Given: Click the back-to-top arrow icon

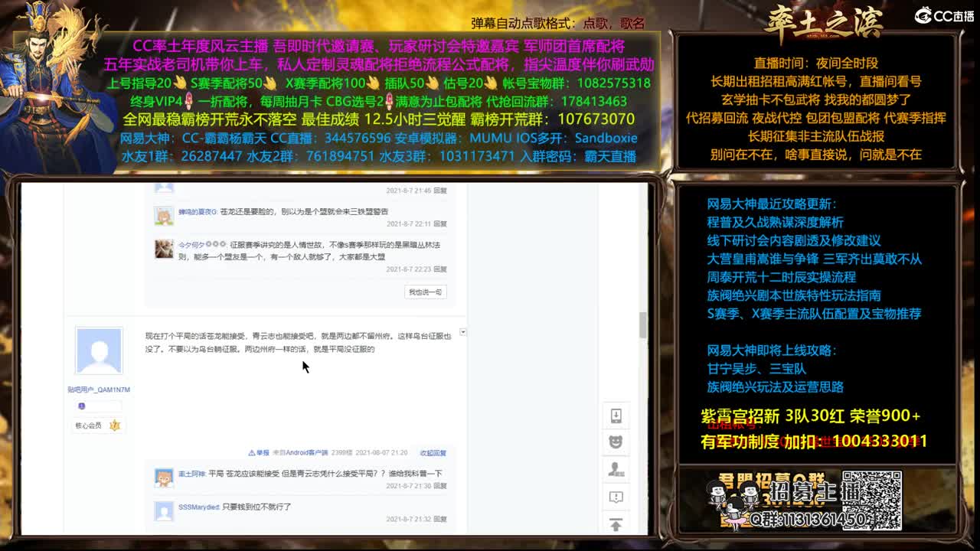Looking at the screenshot, I should [616, 525].
